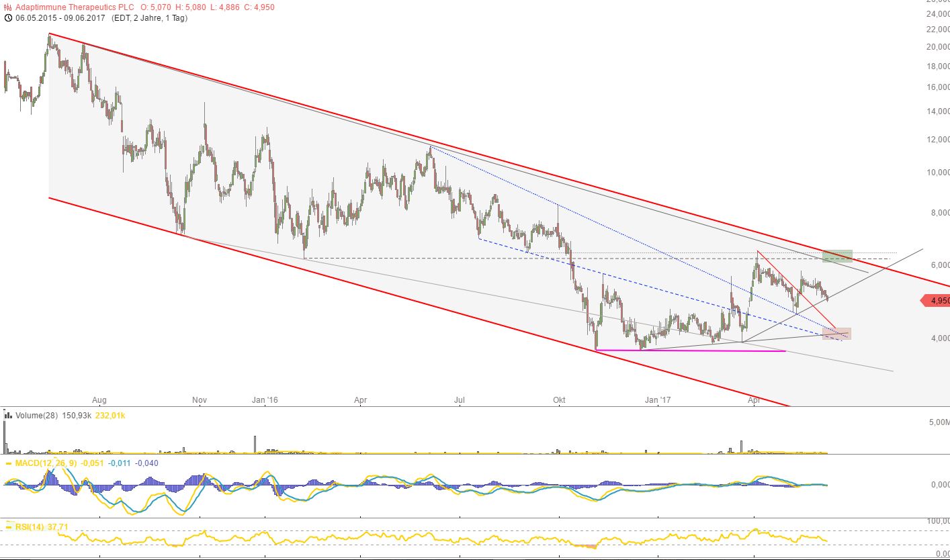Select the brown support zone rectangle
This screenshot has width=950, height=560.
(841, 334)
